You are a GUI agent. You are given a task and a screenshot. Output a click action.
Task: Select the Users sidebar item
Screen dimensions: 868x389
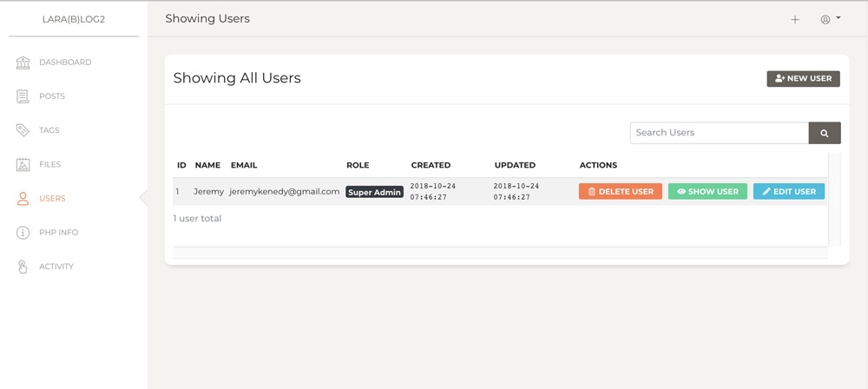[52, 198]
